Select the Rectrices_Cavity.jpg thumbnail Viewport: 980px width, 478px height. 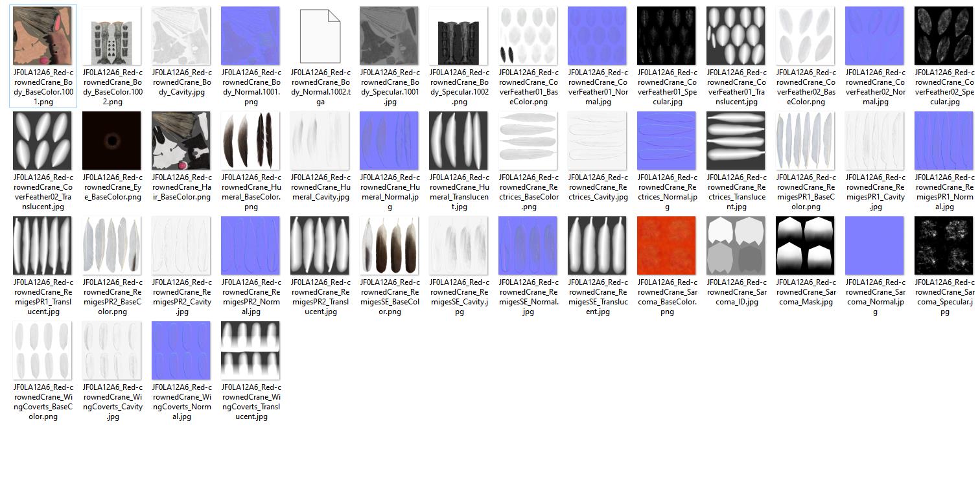(x=598, y=141)
